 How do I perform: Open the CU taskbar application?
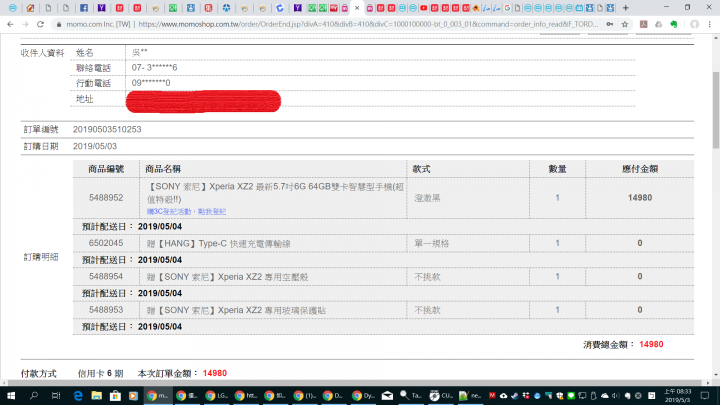[x=441, y=395]
